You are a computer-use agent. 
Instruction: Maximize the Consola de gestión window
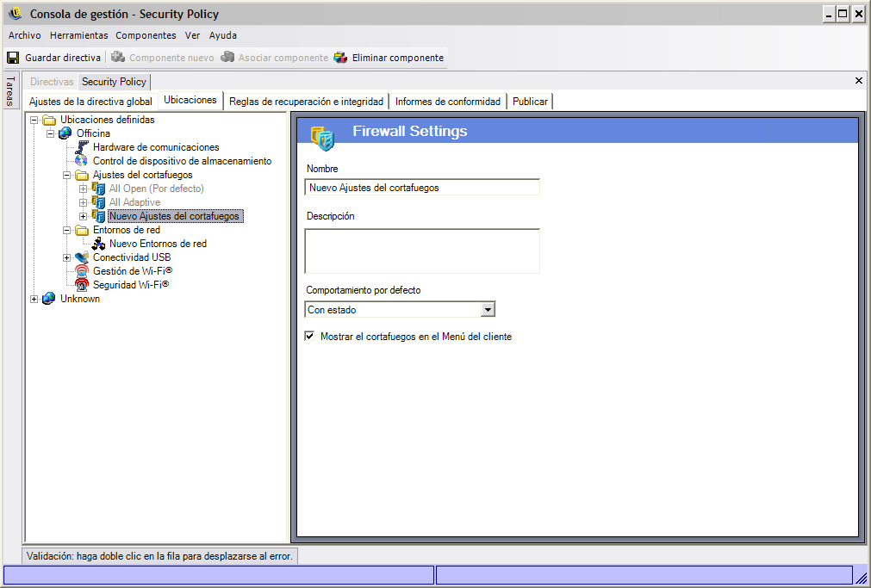843,14
